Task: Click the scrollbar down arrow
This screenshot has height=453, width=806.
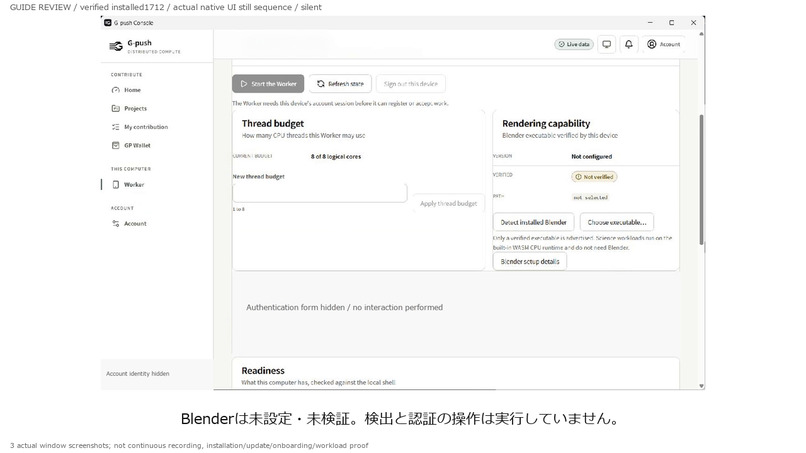Action: pos(701,386)
